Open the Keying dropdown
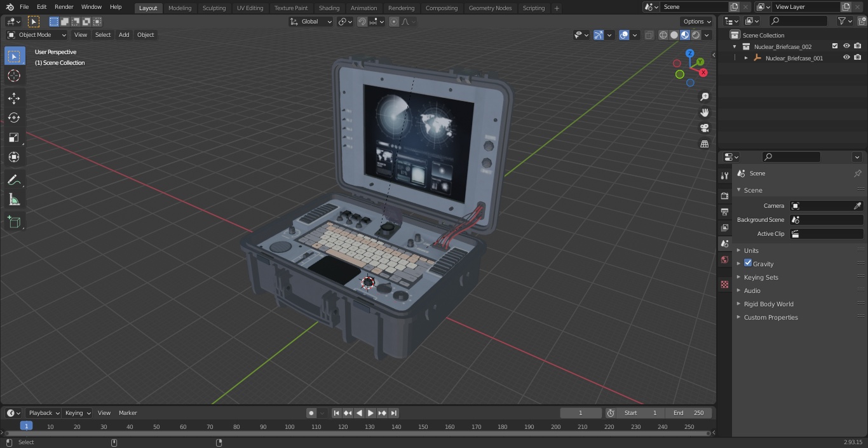This screenshot has width=868, height=448. point(78,413)
